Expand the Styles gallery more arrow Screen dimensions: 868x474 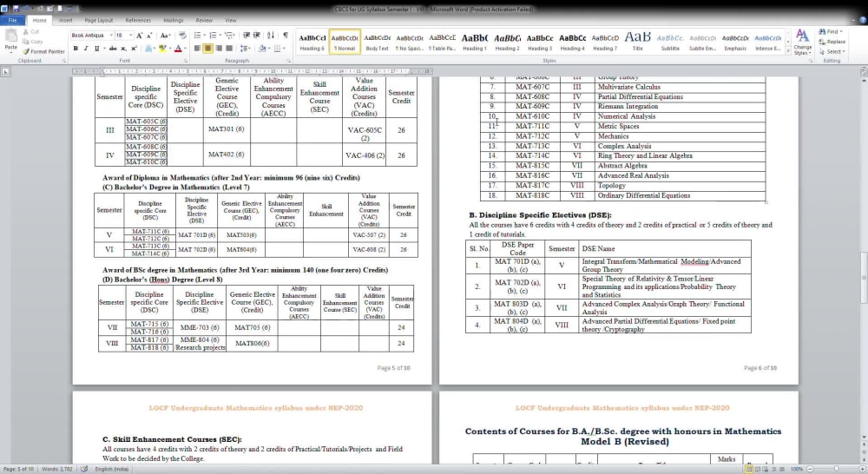click(x=788, y=50)
